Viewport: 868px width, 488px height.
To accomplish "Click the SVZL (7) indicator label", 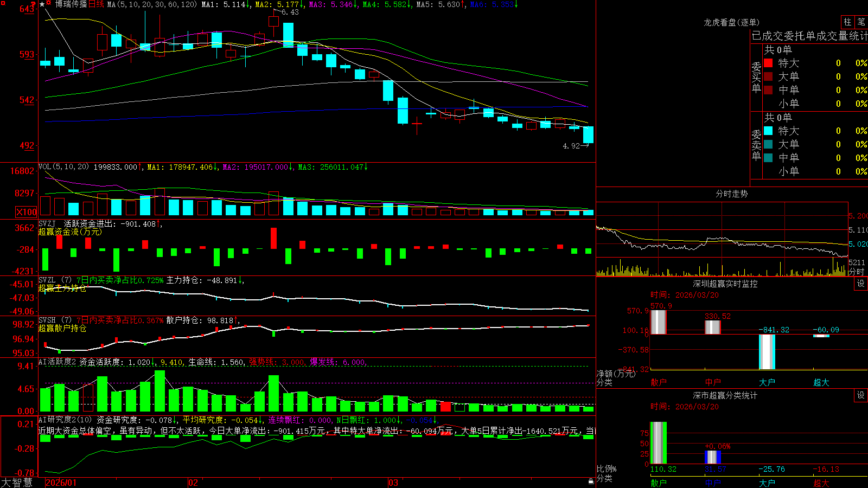I will point(55,280).
